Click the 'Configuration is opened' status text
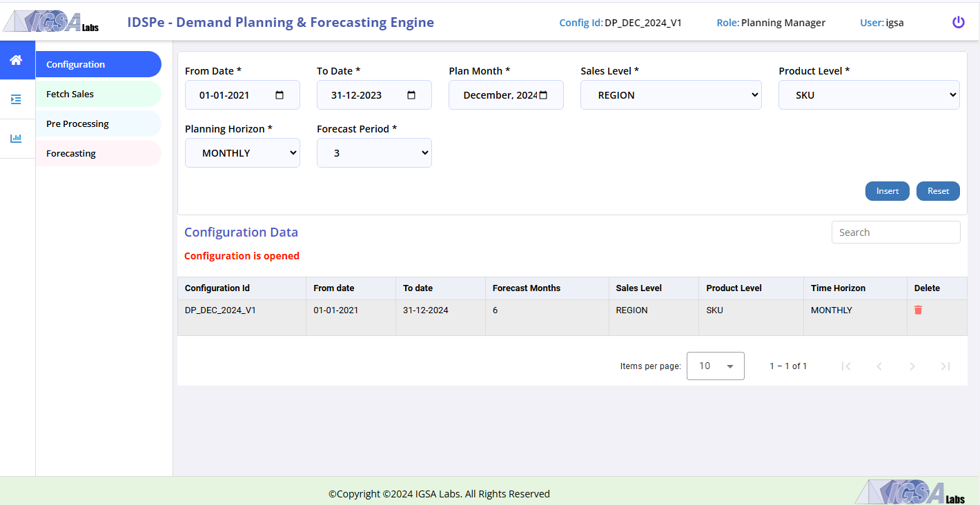Screen dimensions: 980x505 coord(242,256)
